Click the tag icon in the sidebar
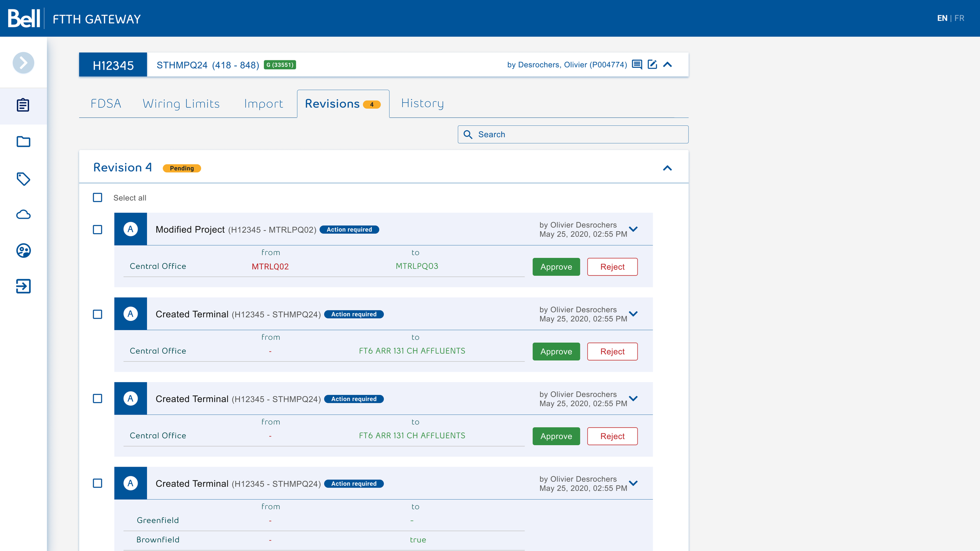980x551 pixels. tap(23, 179)
